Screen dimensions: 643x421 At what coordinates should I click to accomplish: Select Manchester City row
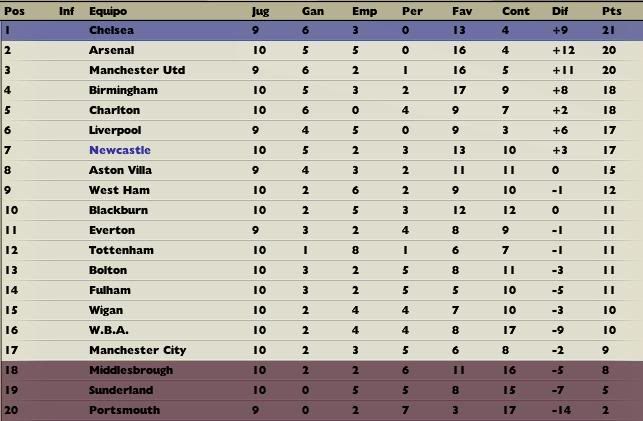322,350
